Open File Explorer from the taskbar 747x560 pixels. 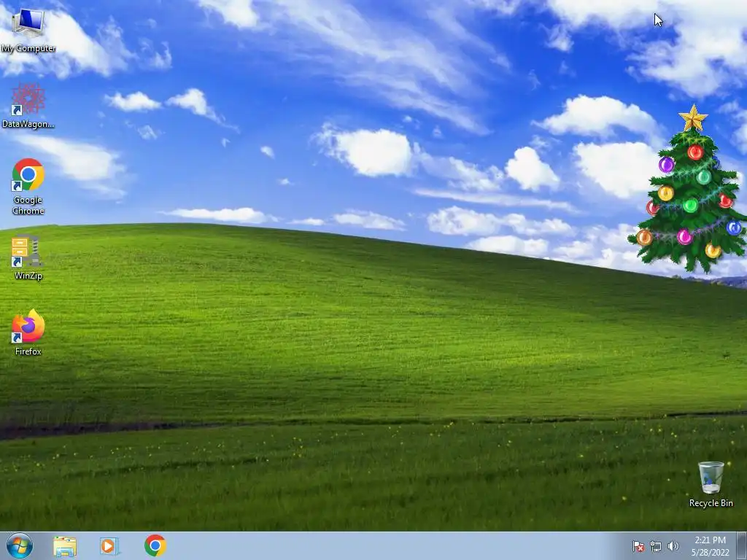pos(65,546)
